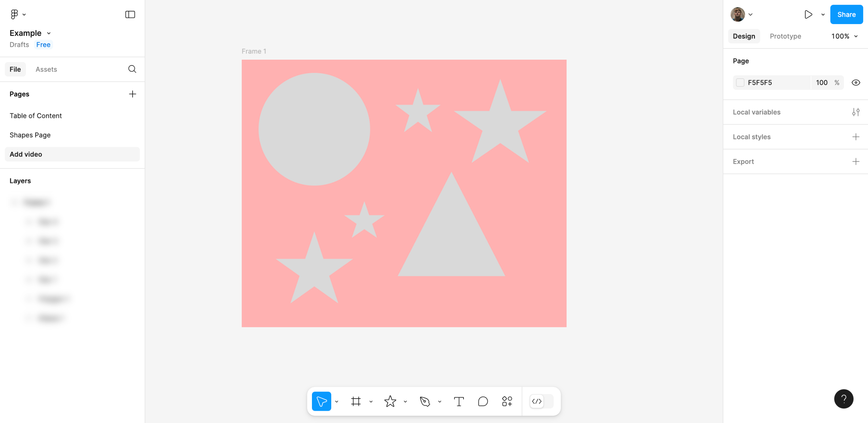Image resolution: width=868 pixels, height=423 pixels.
Task: Toggle page background visibility eye icon
Action: point(855,83)
